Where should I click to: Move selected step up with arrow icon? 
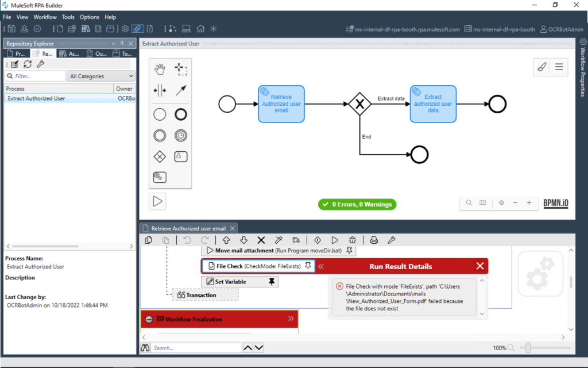pos(226,240)
